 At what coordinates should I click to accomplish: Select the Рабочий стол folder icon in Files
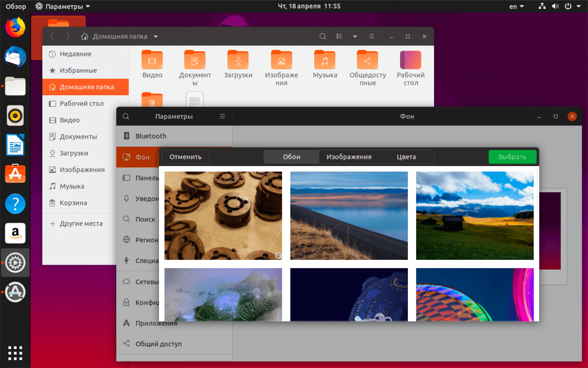[x=411, y=60]
